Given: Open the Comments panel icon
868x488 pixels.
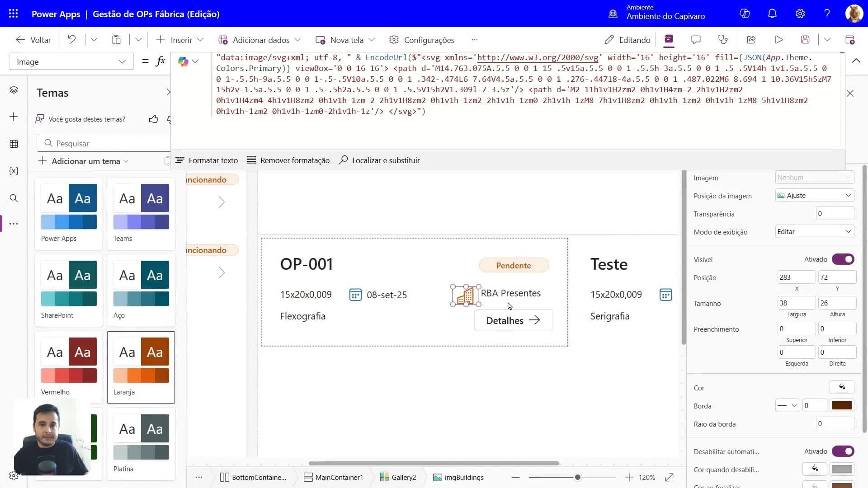Looking at the screenshot, I should coord(696,39).
